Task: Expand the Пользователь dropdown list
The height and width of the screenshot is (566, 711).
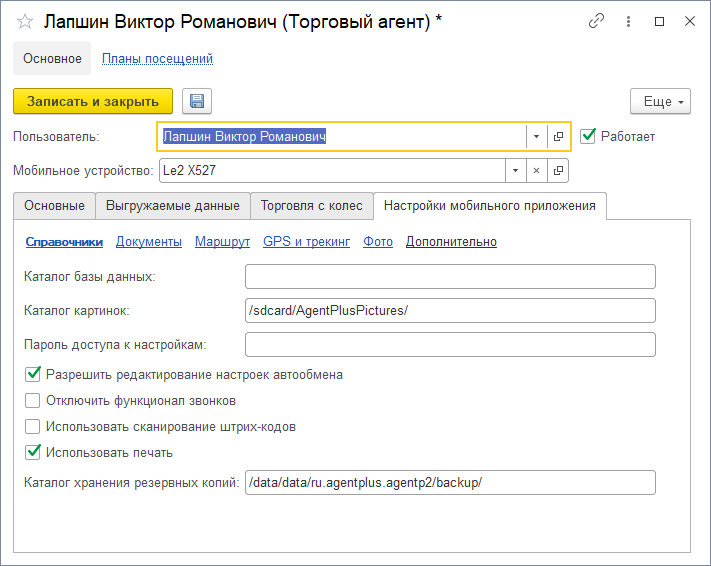Action: point(536,136)
